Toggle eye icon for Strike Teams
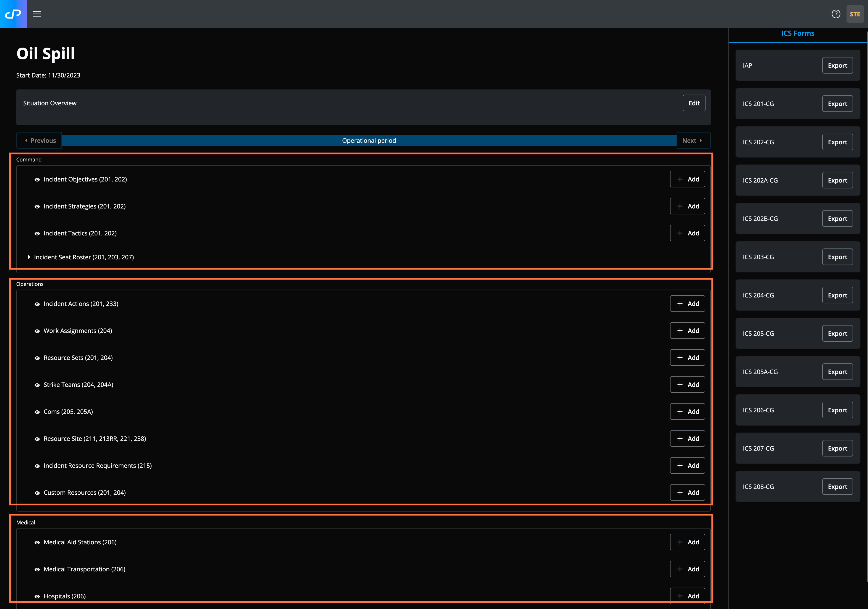 point(37,385)
